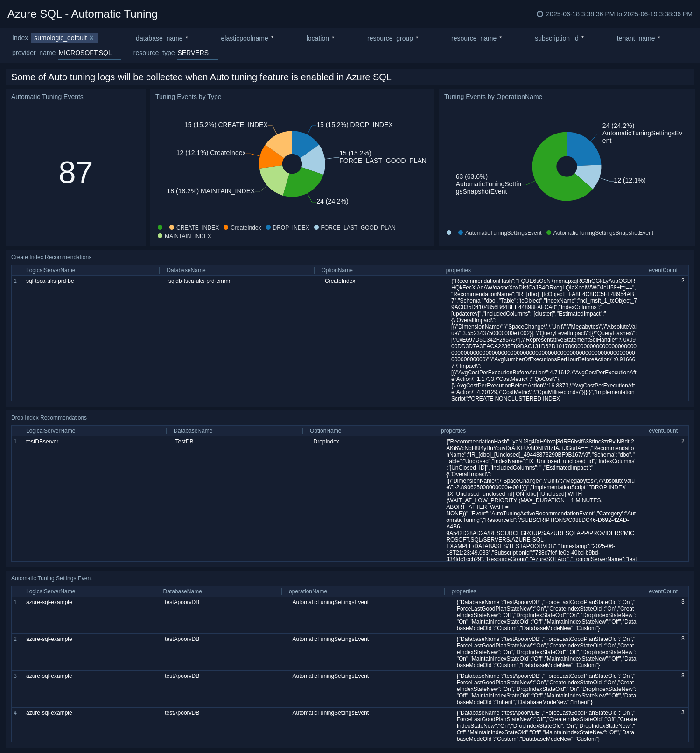Sort Settings Event table by LogicalServerName
Viewport: 700px width, 753px height.
pos(50,591)
